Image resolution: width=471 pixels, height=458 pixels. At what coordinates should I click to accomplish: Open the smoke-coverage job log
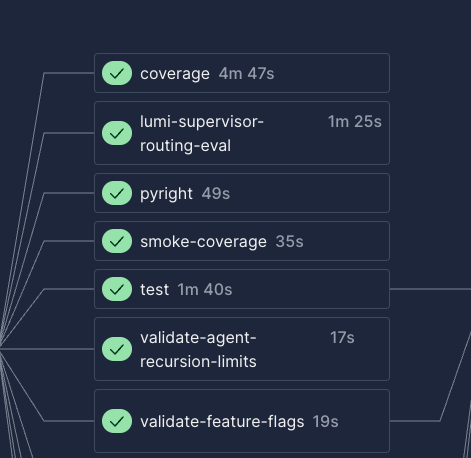click(x=203, y=242)
